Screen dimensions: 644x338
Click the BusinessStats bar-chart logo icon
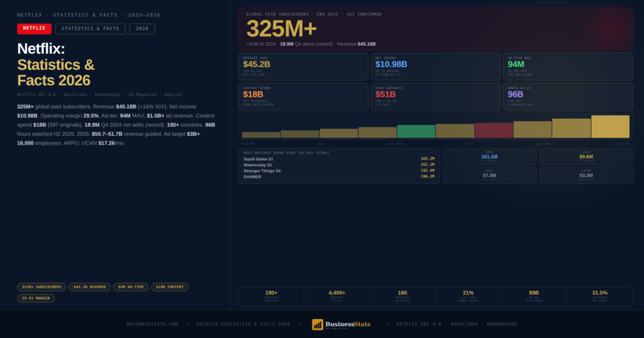[x=318, y=324]
